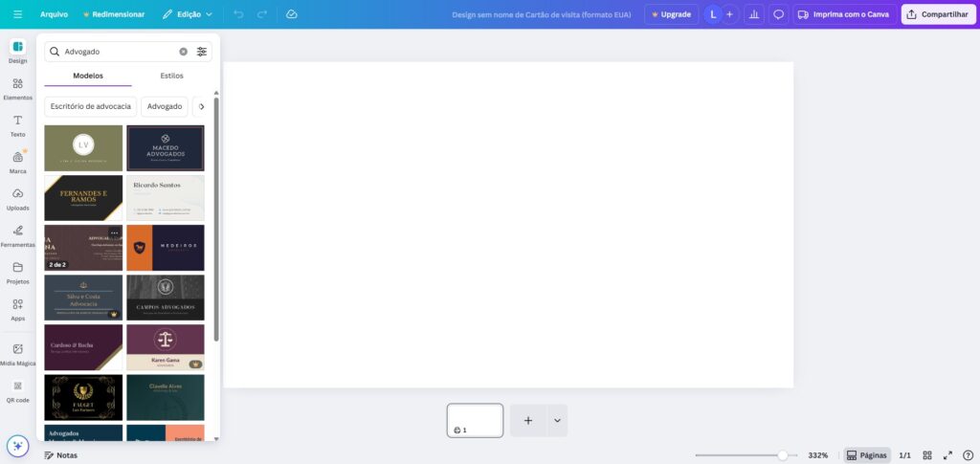Open the QR code app

click(17, 391)
